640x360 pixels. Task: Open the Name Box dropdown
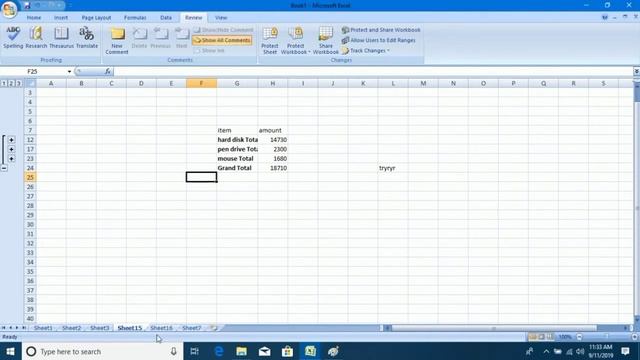point(69,71)
